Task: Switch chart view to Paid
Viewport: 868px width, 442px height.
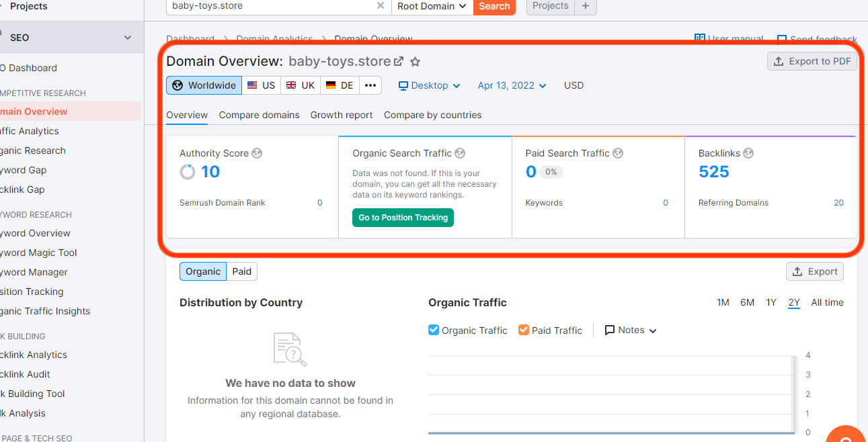Action: click(x=242, y=271)
